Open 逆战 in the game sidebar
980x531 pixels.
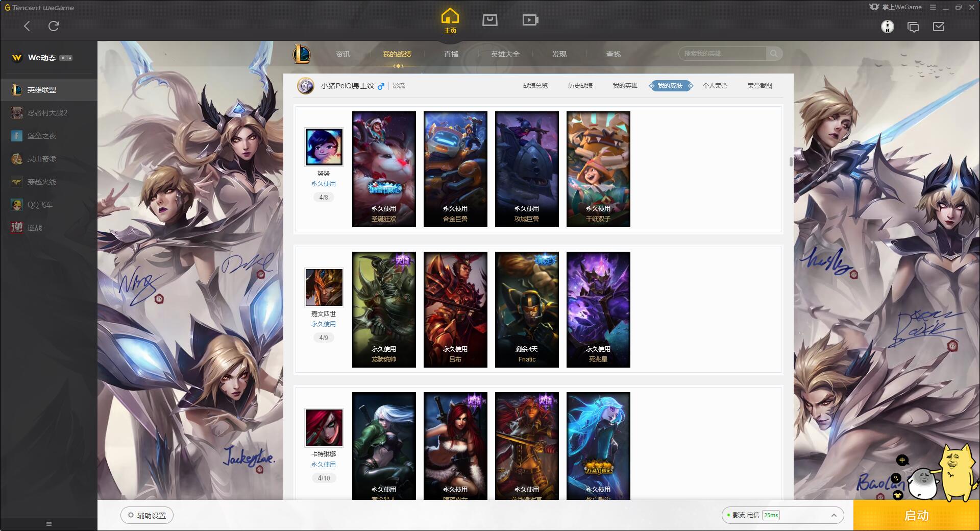(x=48, y=228)
